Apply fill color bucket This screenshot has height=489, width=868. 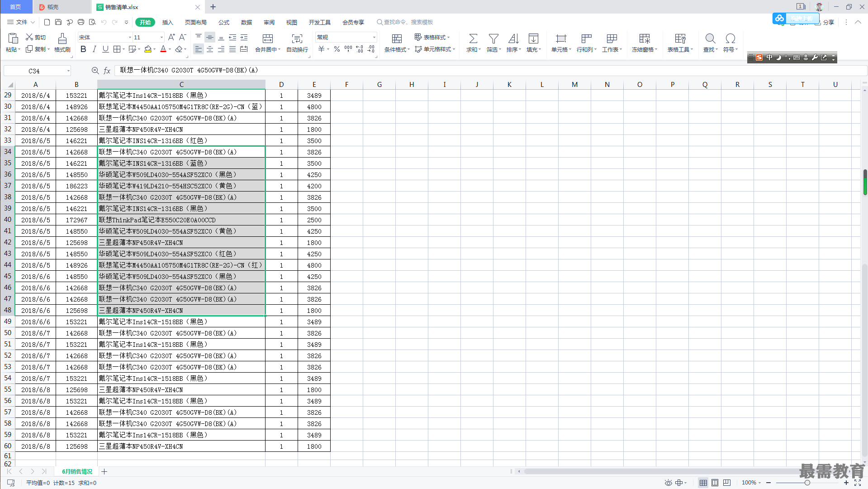(148, 49)
